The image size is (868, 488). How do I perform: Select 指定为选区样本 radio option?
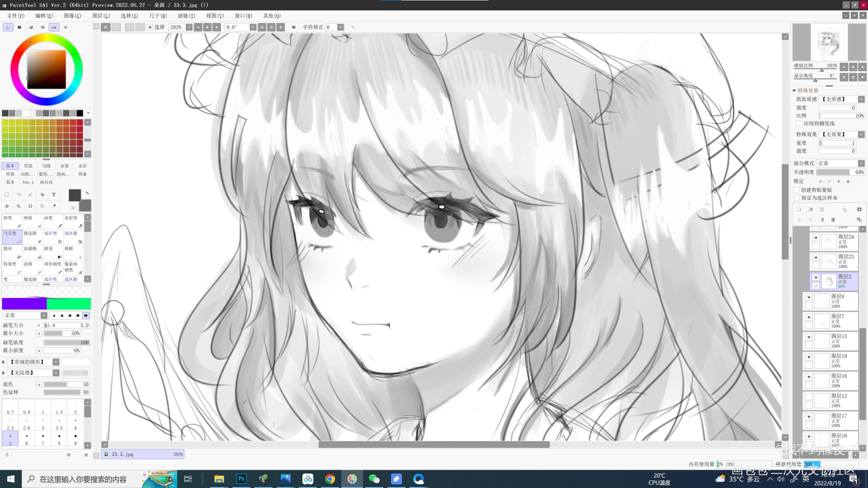click(x=797, y=198)
